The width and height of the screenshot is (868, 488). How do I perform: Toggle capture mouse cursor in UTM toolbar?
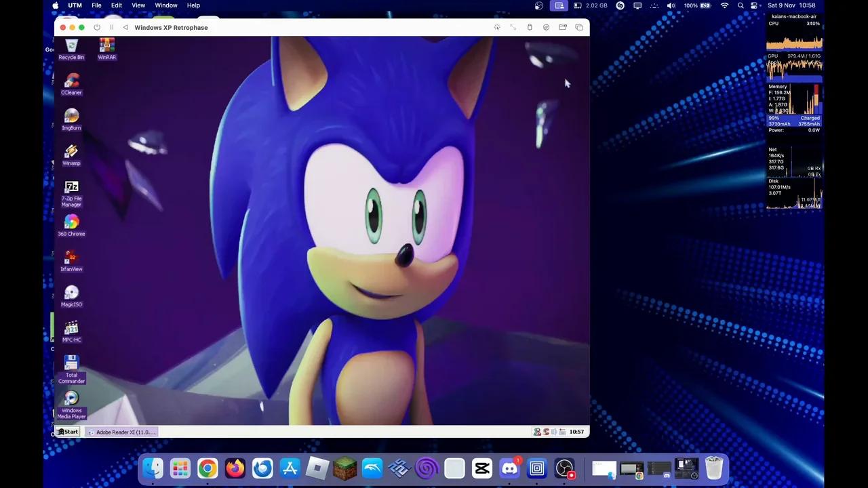(x=497, y=28)
